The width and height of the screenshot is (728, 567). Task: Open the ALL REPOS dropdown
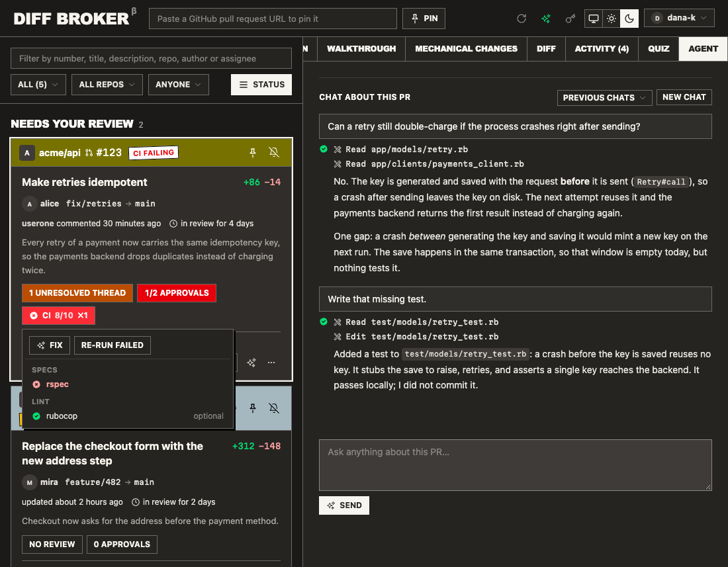(x=107, y=85)
